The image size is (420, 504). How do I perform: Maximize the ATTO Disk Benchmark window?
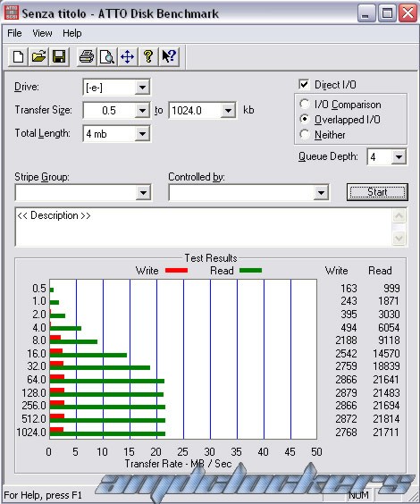[387, 13]
